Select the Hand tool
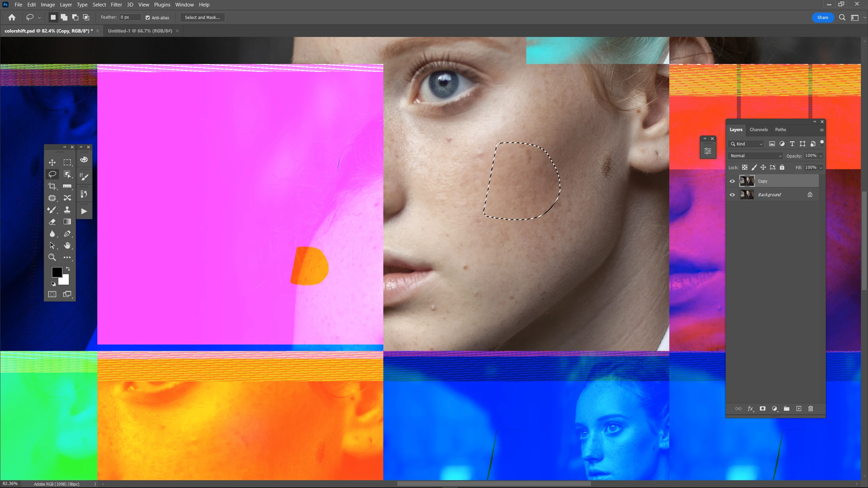 tap(67, 245)
